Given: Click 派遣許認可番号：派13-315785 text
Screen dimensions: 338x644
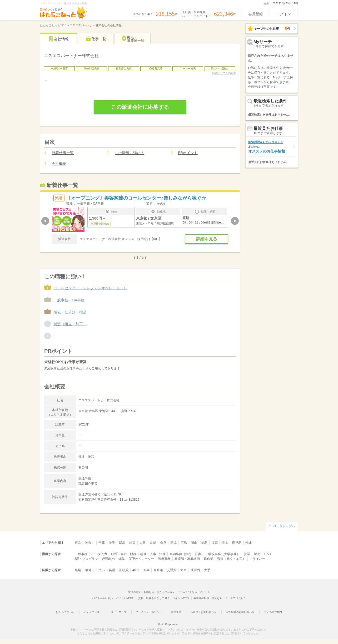Looking at the screenshot, I should click(x=101, y=494).
